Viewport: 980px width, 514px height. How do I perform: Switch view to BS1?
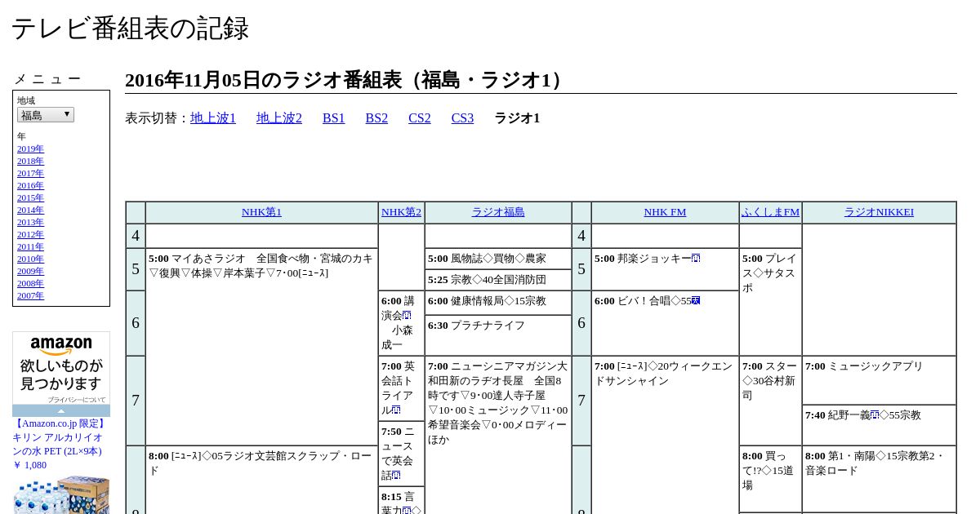(x=334, y=118)
